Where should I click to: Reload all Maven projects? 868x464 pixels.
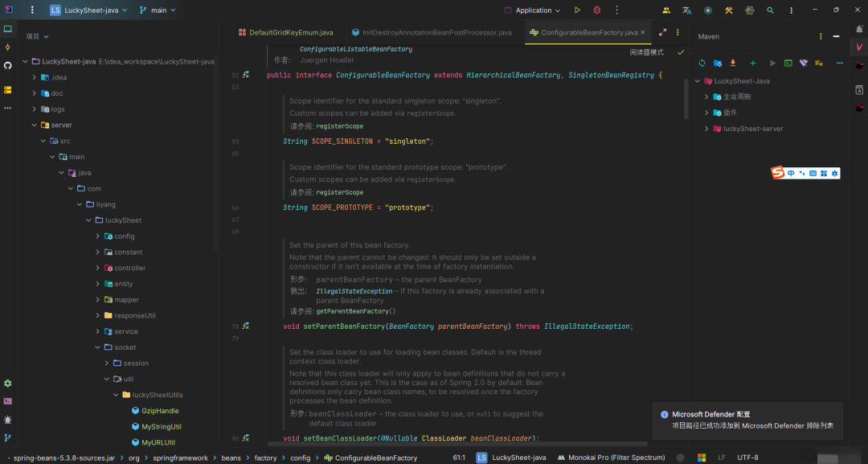click(x=702, y=63)
